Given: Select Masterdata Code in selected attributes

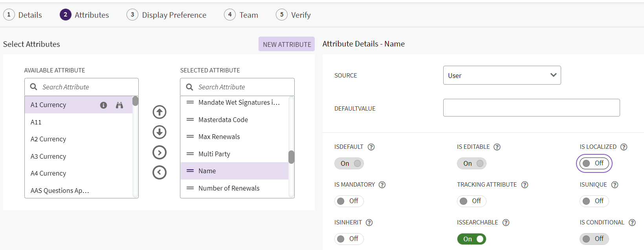Looking at the screenshot, I should pos(223,120).
